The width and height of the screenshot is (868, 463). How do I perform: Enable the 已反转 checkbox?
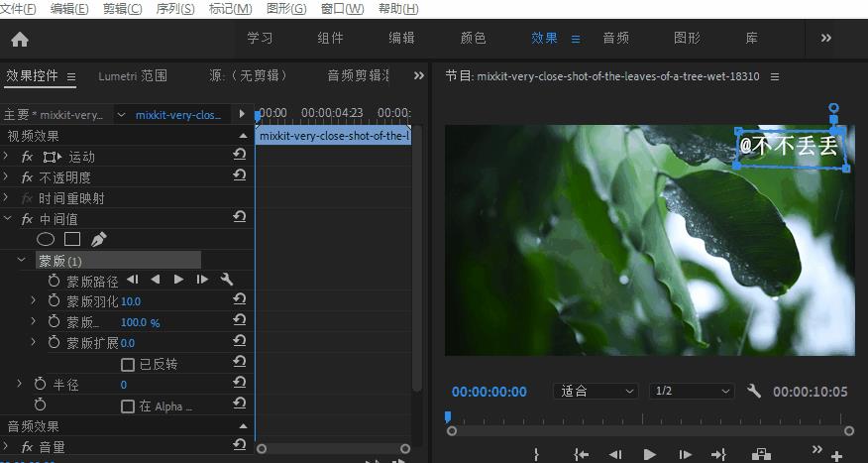click(127, 365)
